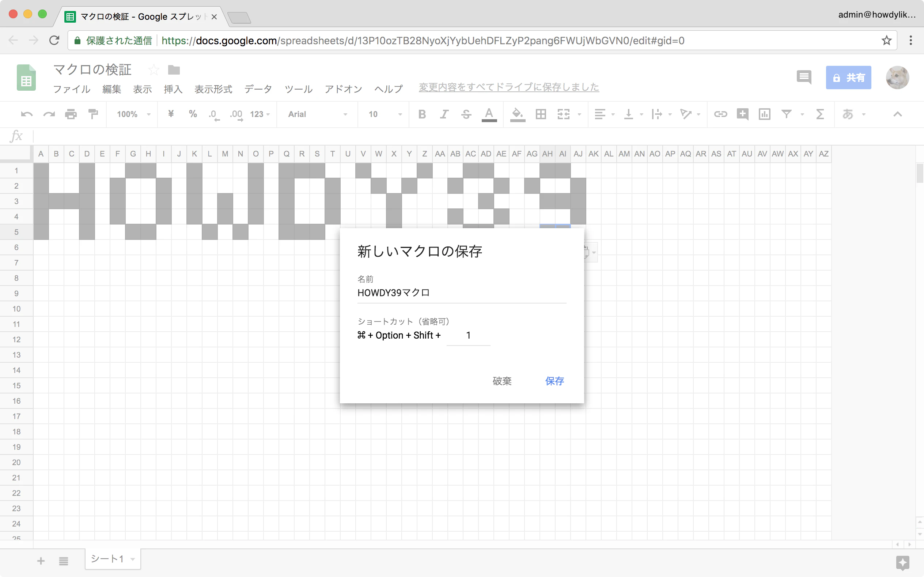This screenshot has height=577, width=924.
Task: Toggle strikethrough formatting
Action: [x=466, y=114]
